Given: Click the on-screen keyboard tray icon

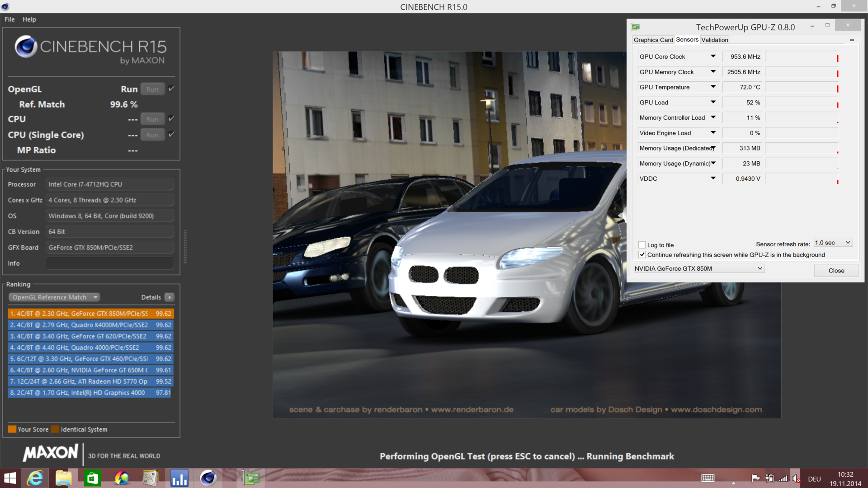Looking at the screenshot, I should click(708, 479).
